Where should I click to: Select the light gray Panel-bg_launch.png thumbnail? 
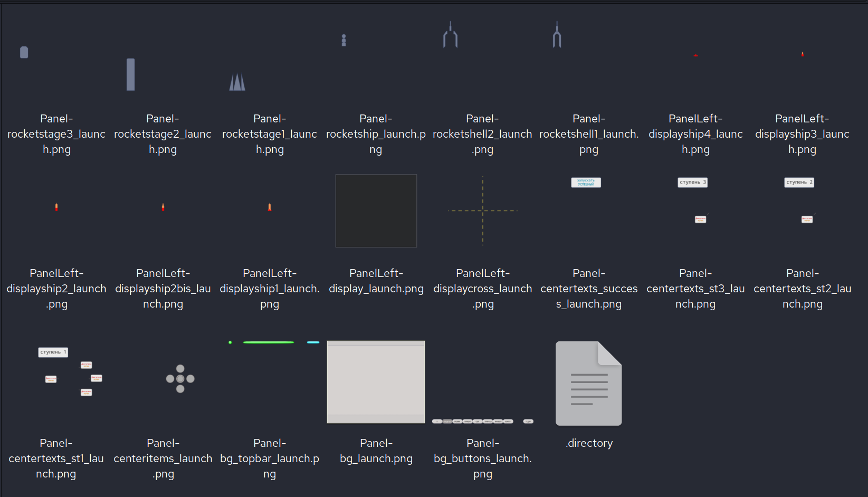click(376, 381)
